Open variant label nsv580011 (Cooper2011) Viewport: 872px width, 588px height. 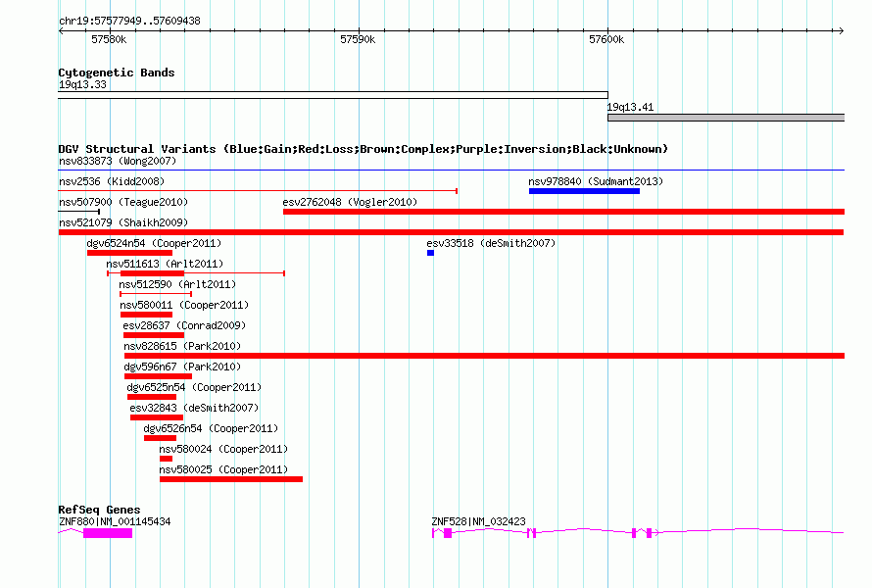tap(184, 305)
